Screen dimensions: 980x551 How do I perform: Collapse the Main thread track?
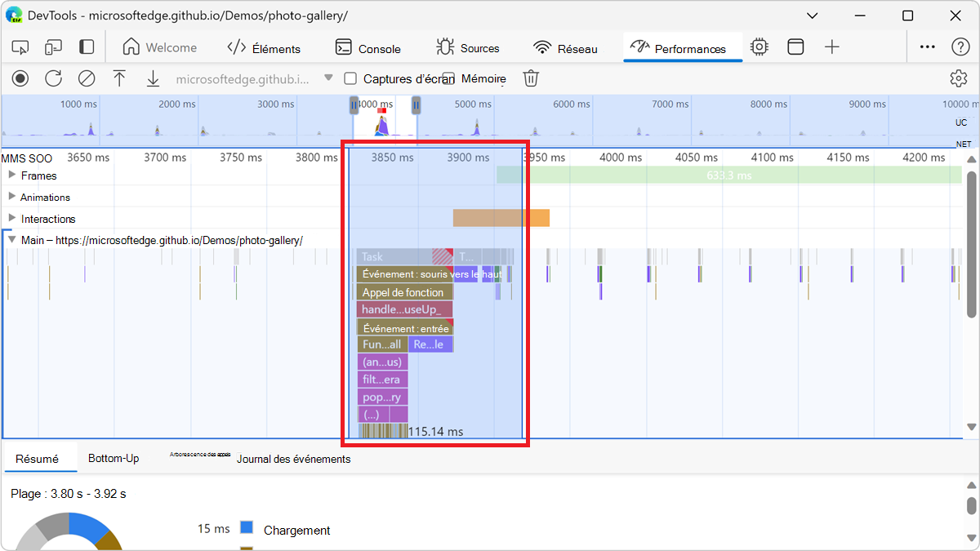(12, 240)
